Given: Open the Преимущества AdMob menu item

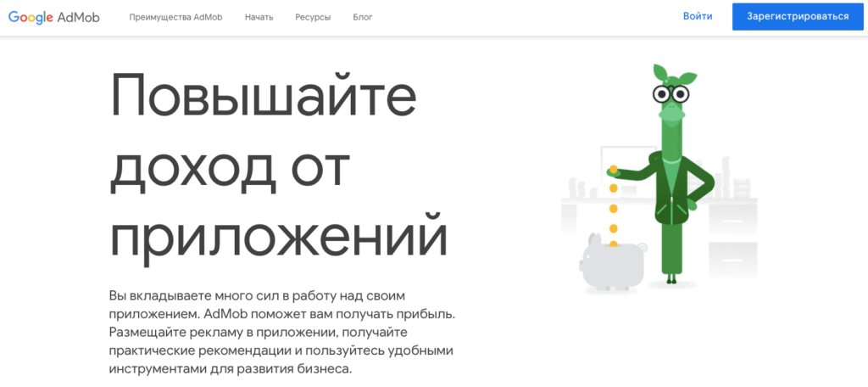Looking at the screenshot, I should (175, 17).
